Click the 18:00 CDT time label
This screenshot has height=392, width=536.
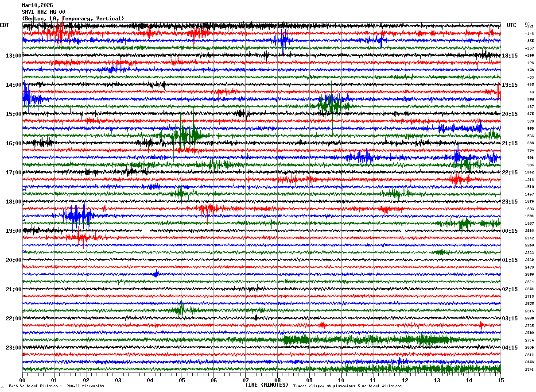coord(14,202)
